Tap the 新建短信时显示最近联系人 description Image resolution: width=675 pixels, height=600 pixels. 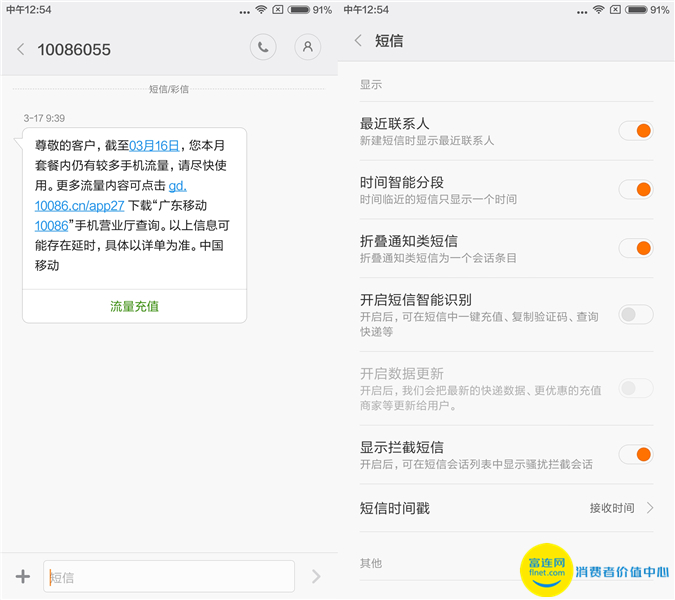427,140
